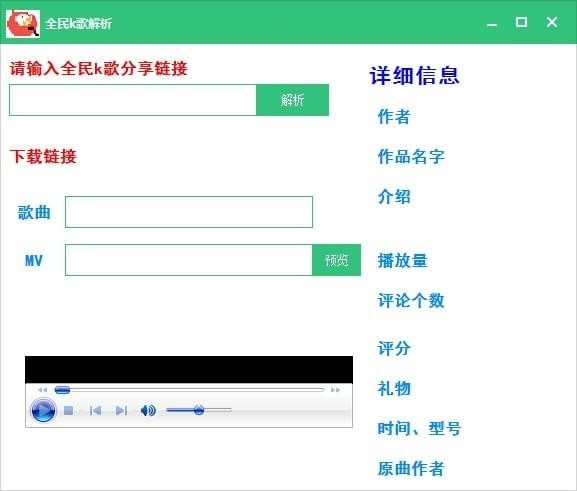Click the 全民k歌解析 app logo icon
Image resolution: width=577 pixels, height=491 pixels.
(23, 24)
